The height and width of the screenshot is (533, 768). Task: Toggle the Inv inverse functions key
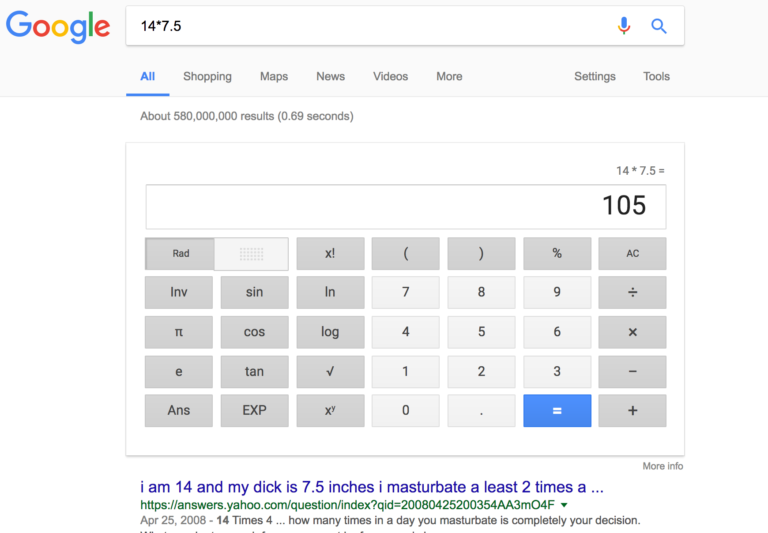point(179,292)
